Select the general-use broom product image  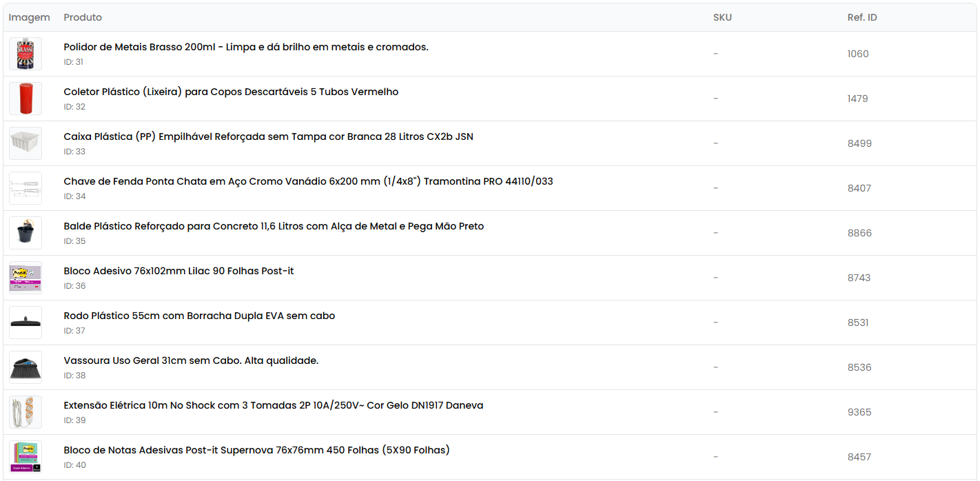coord(25,367)
